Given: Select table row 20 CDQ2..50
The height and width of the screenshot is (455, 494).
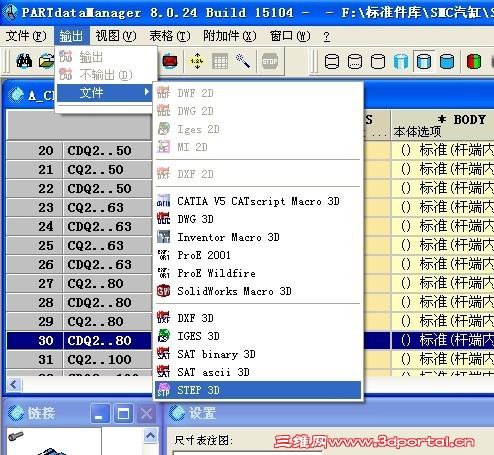Looking at the screenshot, I should [x=79, y=150].
